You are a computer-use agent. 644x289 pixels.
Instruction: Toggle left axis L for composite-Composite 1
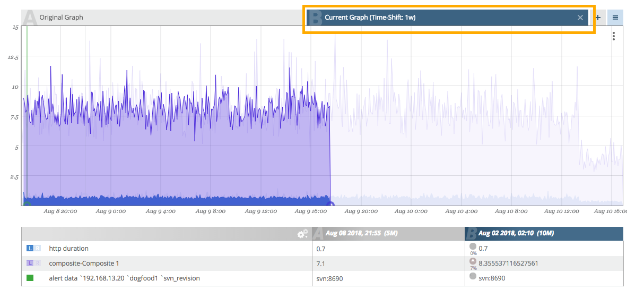[30, 263]
